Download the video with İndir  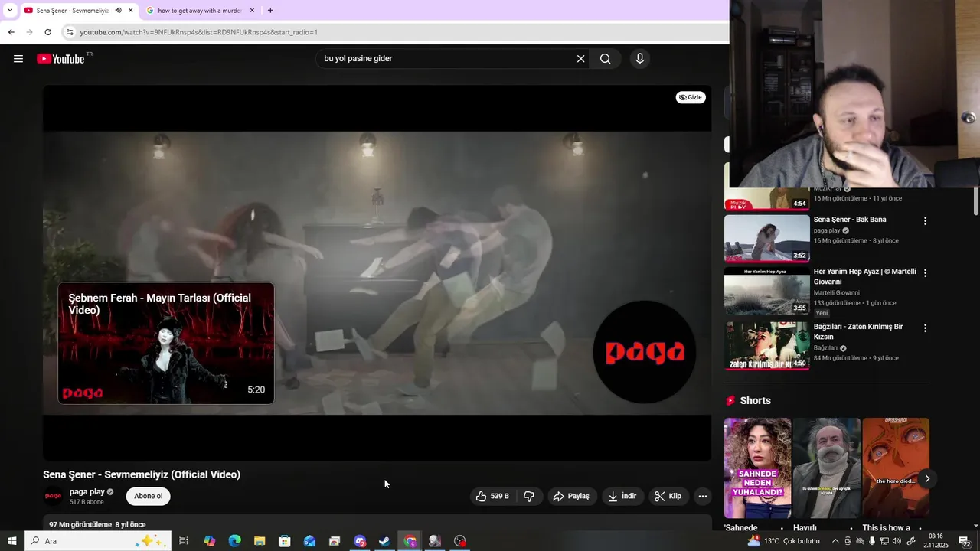click(x=622, y=497)
